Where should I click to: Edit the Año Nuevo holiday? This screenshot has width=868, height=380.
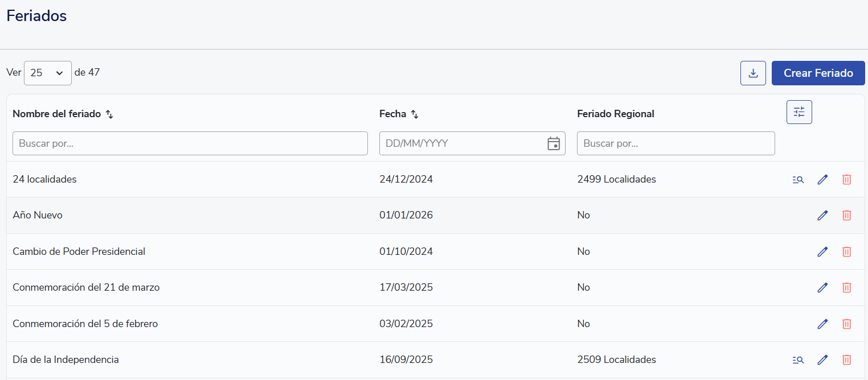(822, 216)
